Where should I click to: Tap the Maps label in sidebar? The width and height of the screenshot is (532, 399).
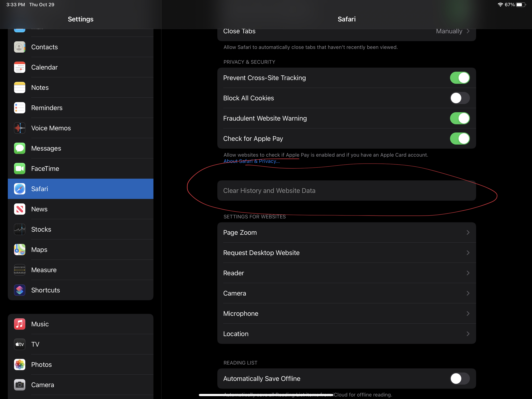click(x=39, y=250)
